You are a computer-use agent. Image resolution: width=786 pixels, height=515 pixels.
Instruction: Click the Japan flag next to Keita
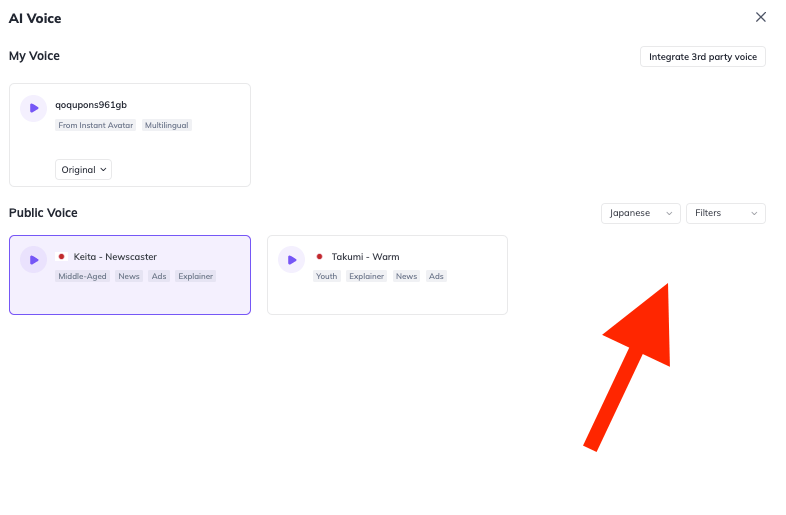(x=62, y=257)
